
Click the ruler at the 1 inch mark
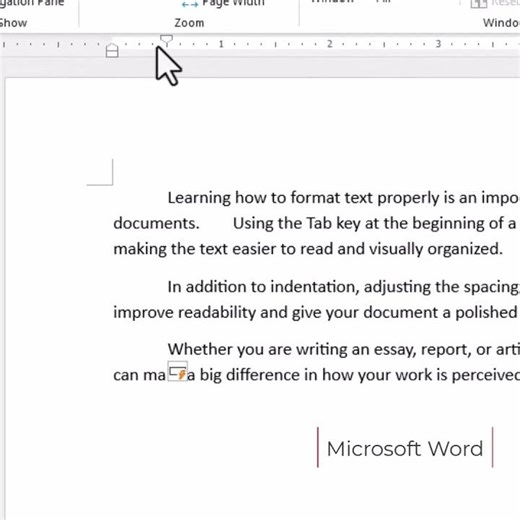[x=221, y=44]
